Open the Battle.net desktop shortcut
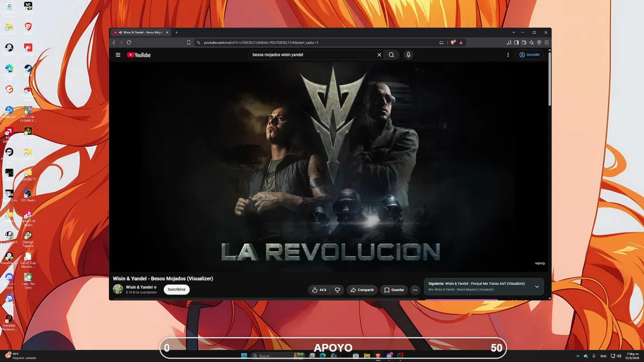Viewport: 644px width, 362px height. click(x=9, y=112)
